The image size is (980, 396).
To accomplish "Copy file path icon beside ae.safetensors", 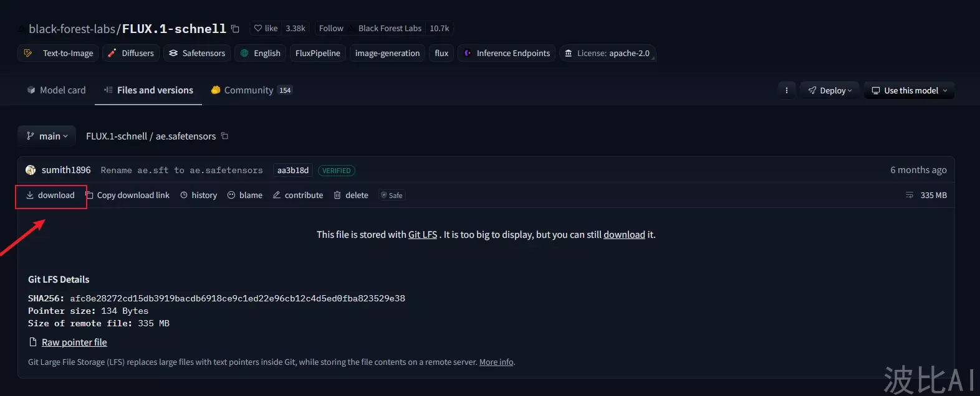I will click(x=225, y=136).
